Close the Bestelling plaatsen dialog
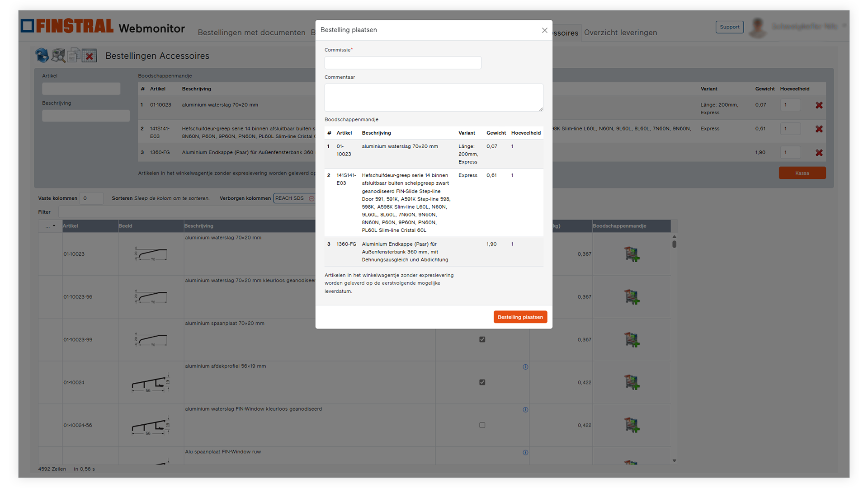The width and height of the screenshot is (868, 488). coord(544,30)
